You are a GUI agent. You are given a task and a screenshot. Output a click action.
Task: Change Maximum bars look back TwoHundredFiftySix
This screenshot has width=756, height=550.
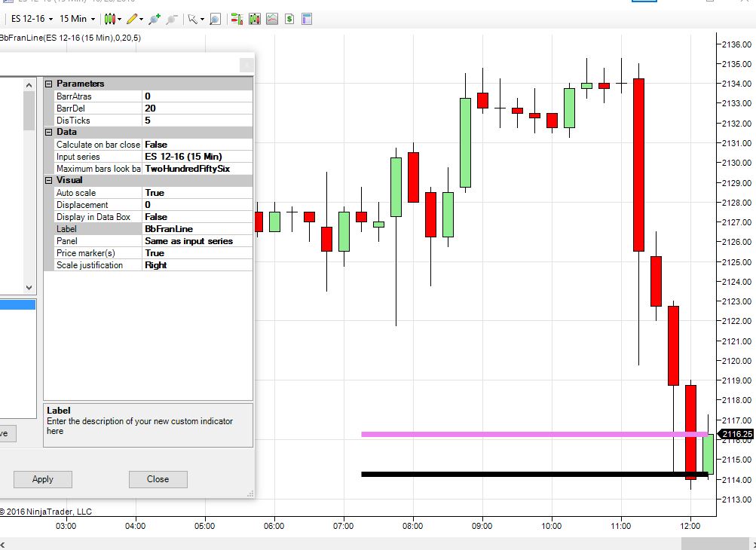point(197,169)
